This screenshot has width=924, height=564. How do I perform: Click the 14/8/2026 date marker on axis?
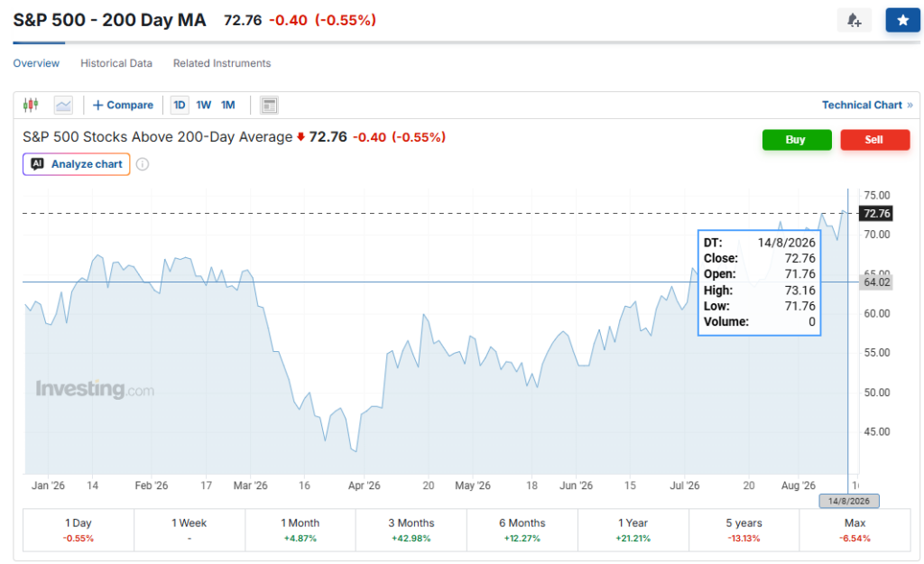pos(848,501)
